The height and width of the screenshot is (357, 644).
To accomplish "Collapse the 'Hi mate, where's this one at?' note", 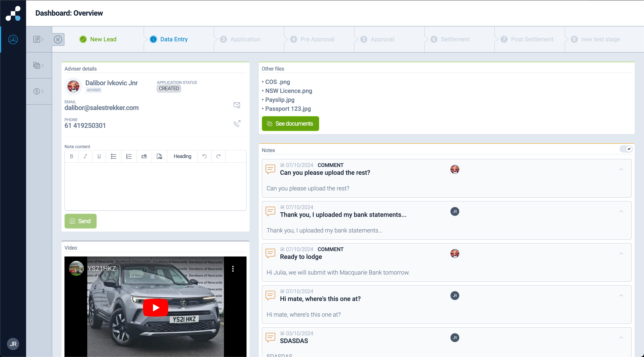I will (621, 296).
